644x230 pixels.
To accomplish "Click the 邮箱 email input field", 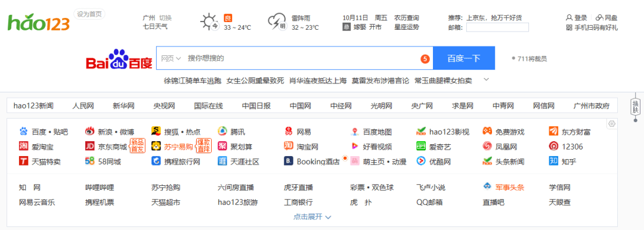I will click(x=497, y=27).
